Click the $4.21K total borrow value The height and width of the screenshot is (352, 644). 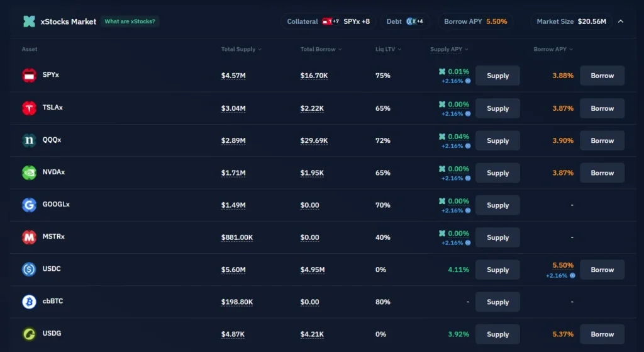(x=312, y=334)
